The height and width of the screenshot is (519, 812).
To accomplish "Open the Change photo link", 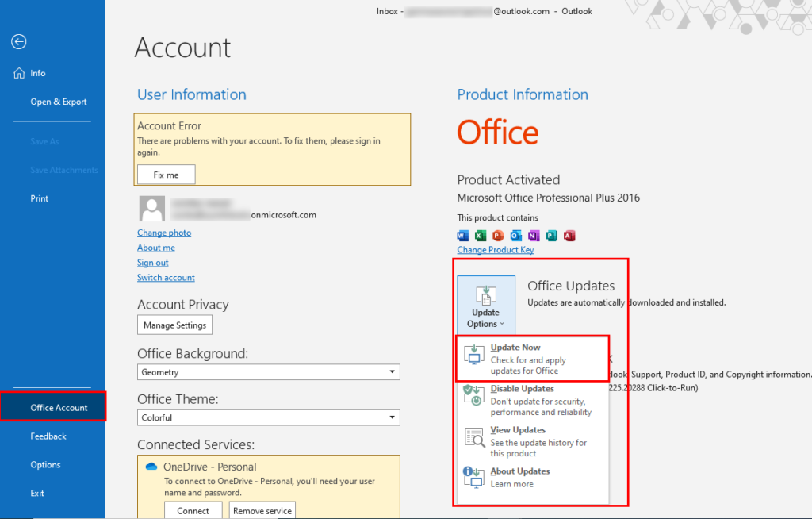I will [164, 233].
